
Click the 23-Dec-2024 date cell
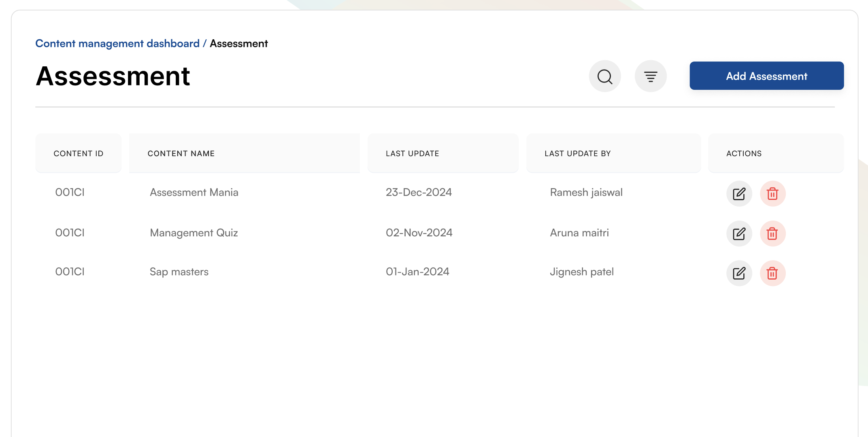419,192
